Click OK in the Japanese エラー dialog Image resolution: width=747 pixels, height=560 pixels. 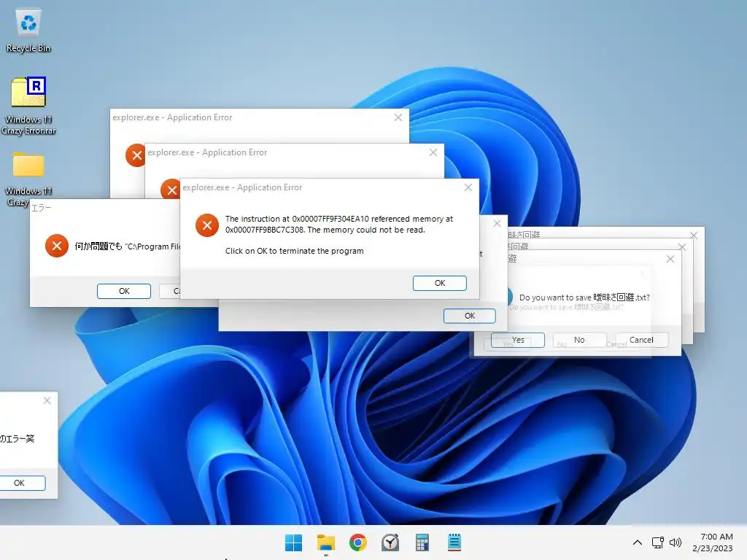[x=124, y=291]
